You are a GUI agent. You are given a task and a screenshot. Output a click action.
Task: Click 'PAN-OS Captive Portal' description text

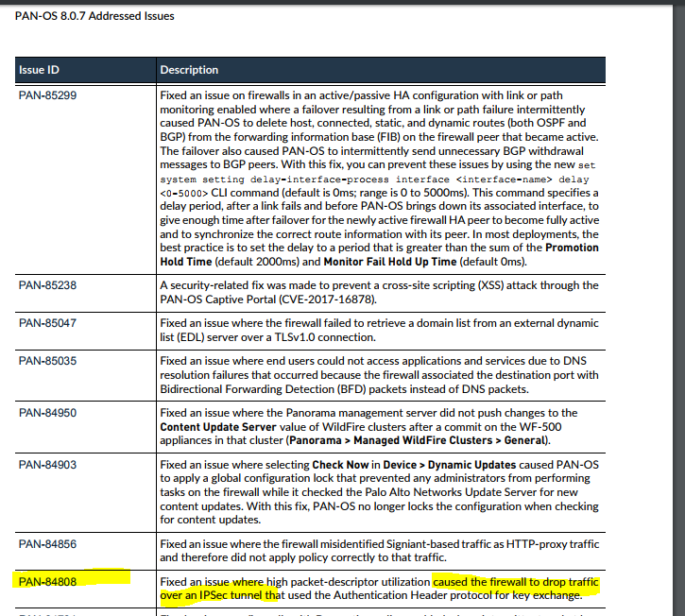[x=218, y=299]
